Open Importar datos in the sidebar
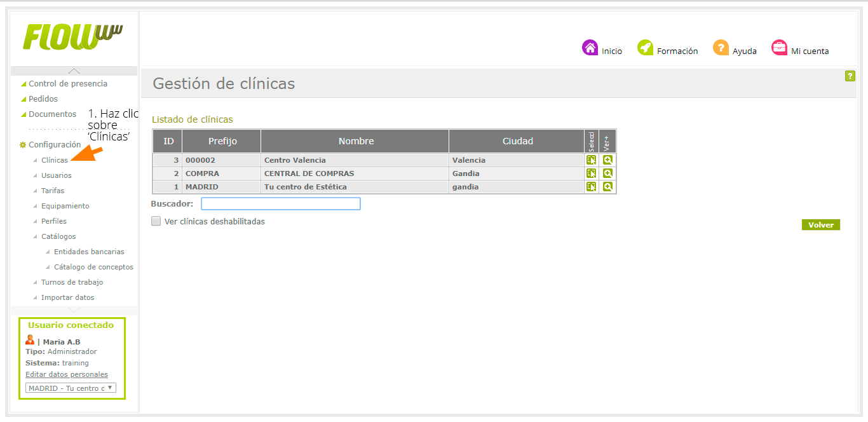This screenshot has height=422, width=868. [x=67, y=297]
